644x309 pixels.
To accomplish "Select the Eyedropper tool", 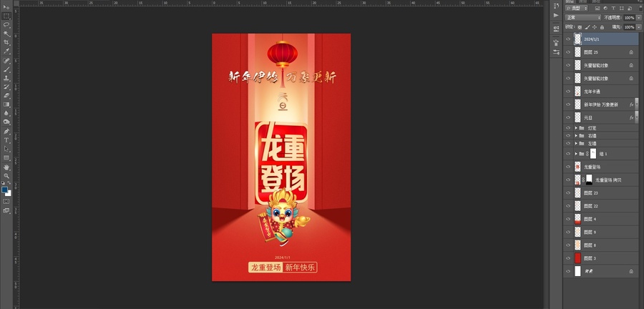I will point(6,51).
